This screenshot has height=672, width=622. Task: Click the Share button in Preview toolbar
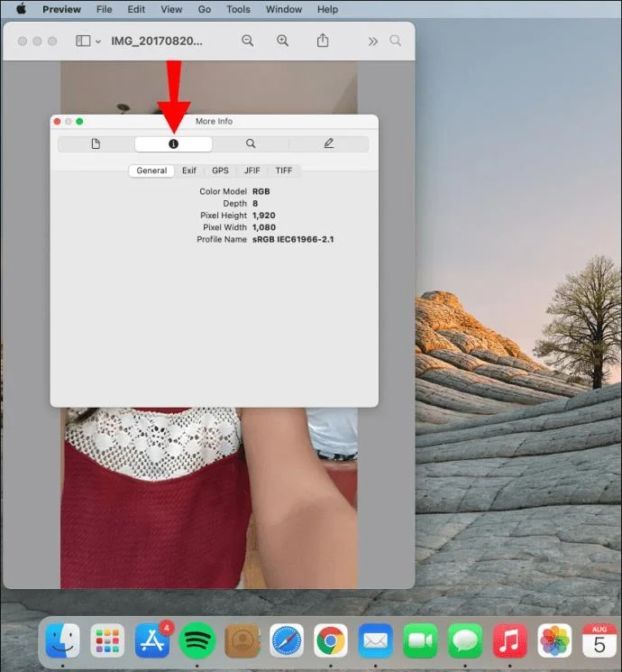point(323,41)
